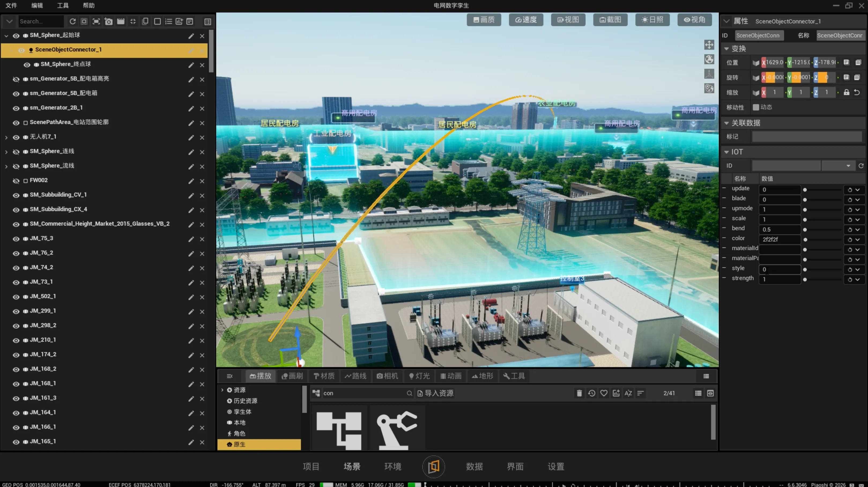The height and width of the screenshot is (487, 868).
Task: Click the pencil icon for sm_Generator_2B_1
Action: 191,109
